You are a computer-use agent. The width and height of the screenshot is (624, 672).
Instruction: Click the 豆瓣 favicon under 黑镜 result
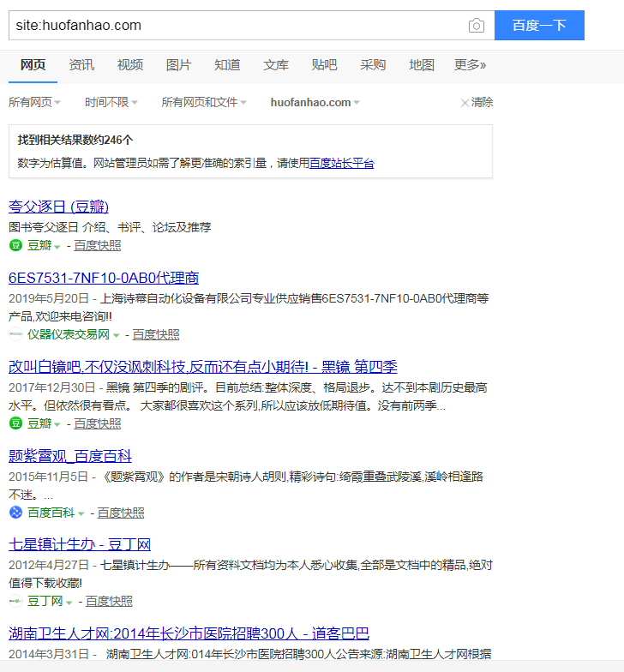click(15, 423)
